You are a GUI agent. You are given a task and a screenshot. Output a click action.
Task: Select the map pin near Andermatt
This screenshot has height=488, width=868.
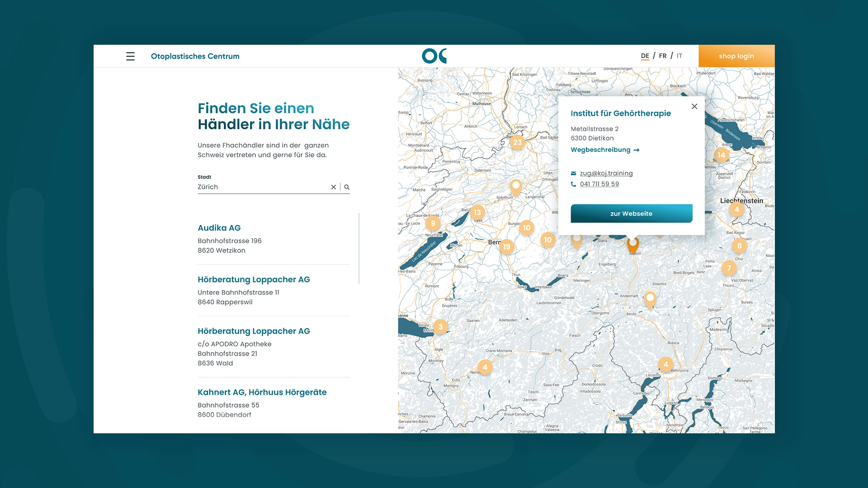pos(650,298)
